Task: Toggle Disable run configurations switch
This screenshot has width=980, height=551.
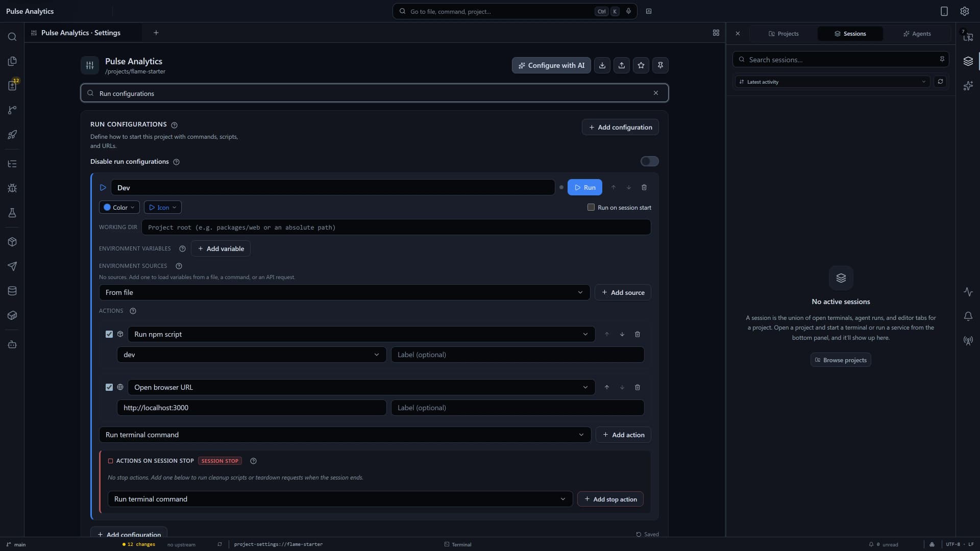Action: point(649,161)
